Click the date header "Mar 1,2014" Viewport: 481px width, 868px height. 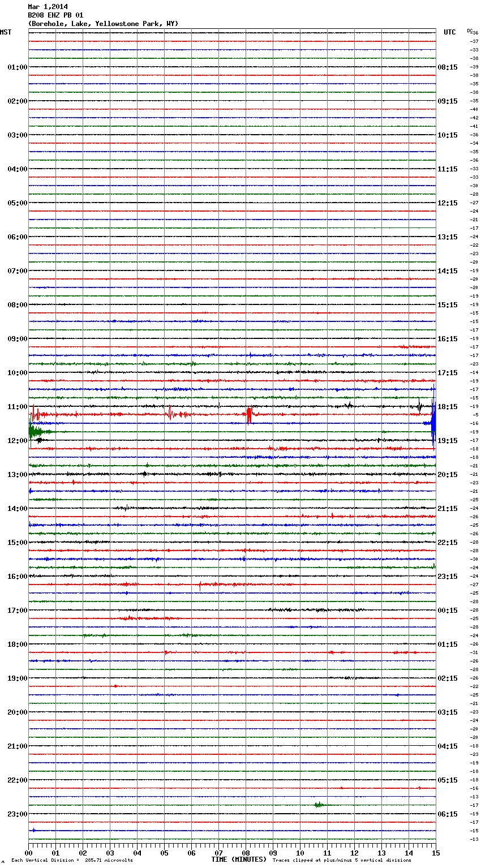click(x=48, y=7)
